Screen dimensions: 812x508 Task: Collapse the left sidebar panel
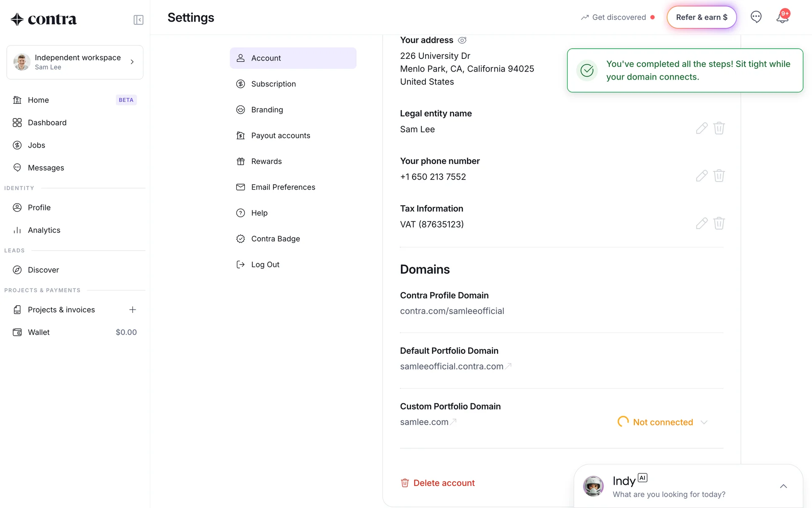coord(138,20)
